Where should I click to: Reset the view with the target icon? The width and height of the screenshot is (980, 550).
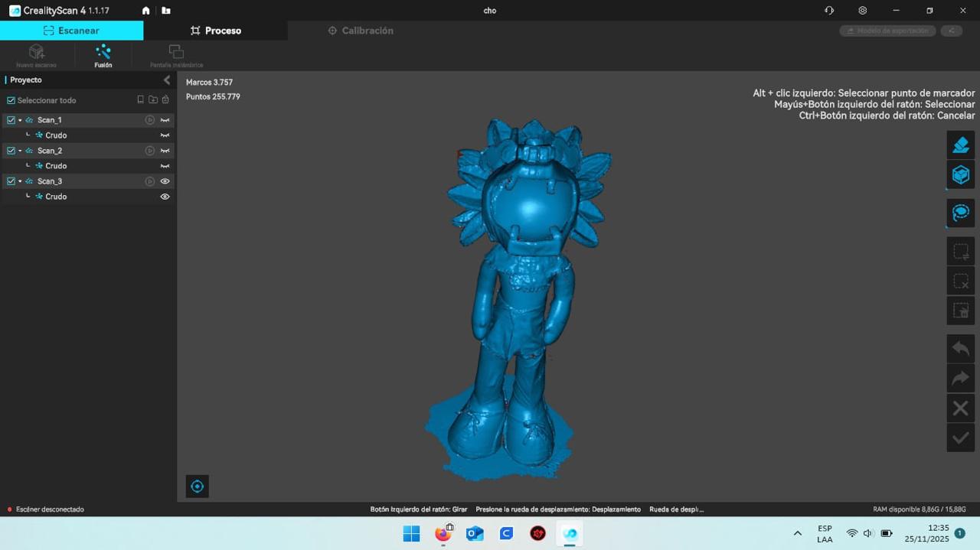point(198,487)
